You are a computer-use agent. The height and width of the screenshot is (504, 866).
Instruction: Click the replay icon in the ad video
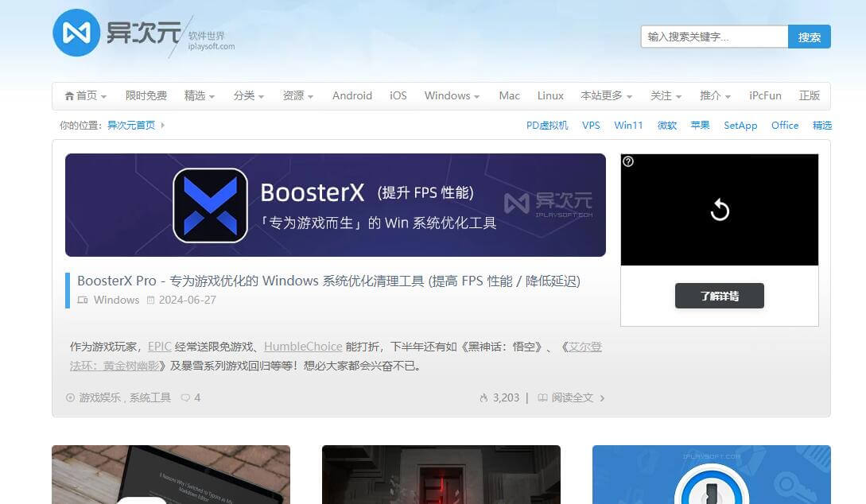(719, 210)
